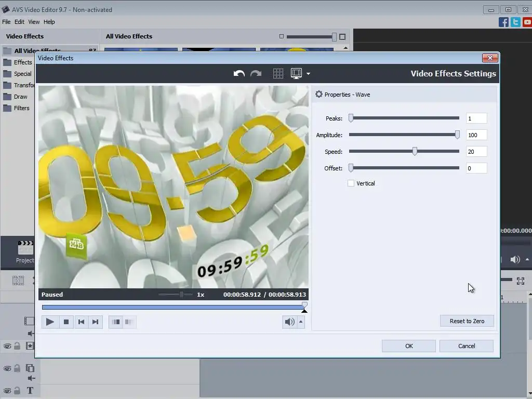Mute the preview speaker icon
532x399 pixels.
pyautogui.click(x=289, y=322)
